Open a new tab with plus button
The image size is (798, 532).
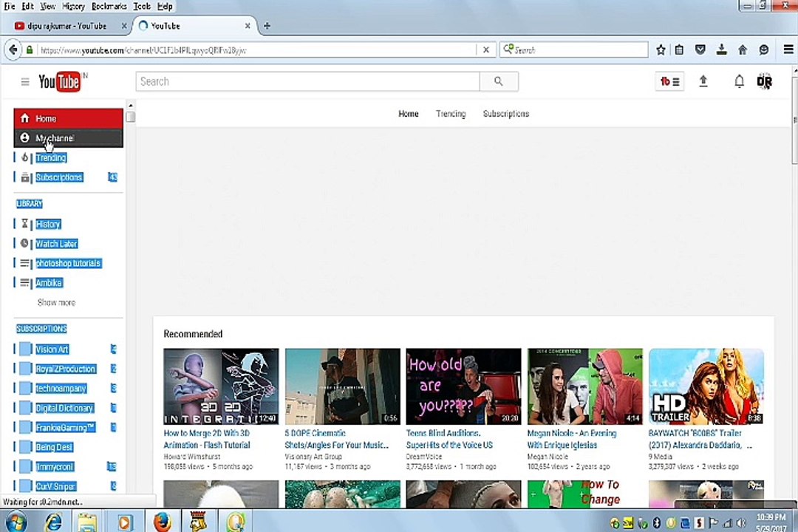(x=267, y=26)
